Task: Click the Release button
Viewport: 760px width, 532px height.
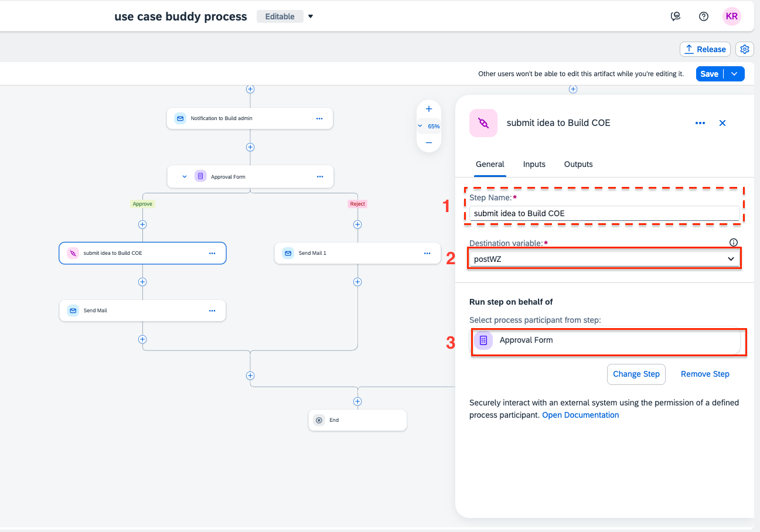Action: coord(706,49)
